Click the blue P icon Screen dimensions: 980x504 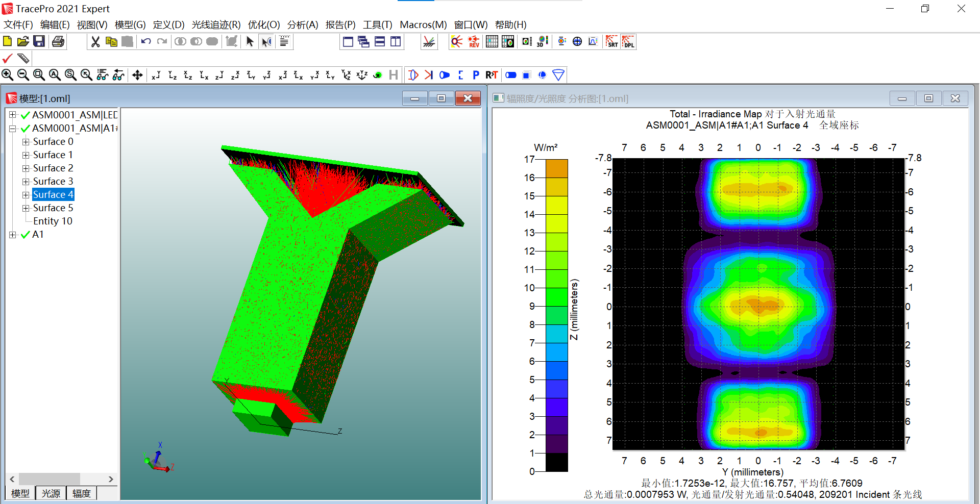476,75
